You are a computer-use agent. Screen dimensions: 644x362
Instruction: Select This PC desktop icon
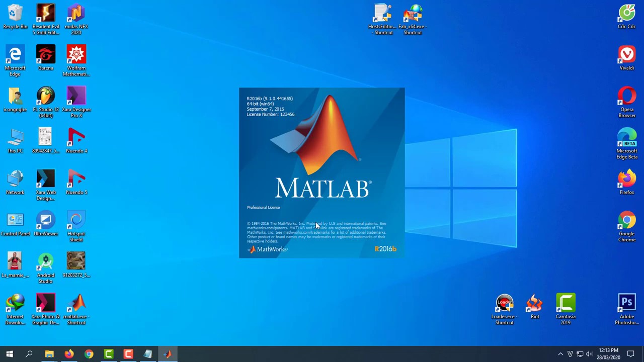pyautogui.click(x=15, y=141)
